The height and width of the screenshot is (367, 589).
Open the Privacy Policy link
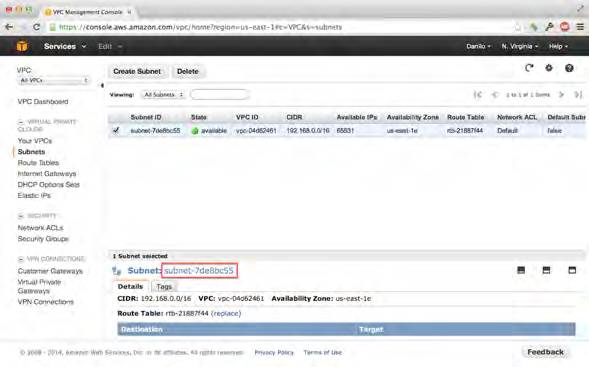pyautogui.click(x=274, y=352)
